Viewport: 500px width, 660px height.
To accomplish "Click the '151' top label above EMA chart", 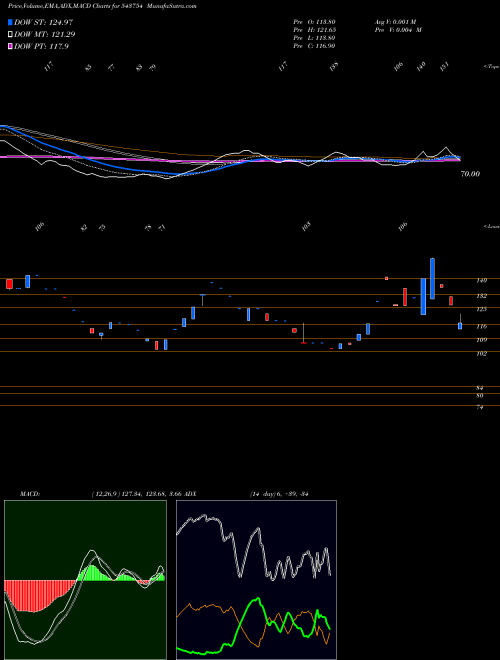I will pyautogui.click(x=445, y=66).
